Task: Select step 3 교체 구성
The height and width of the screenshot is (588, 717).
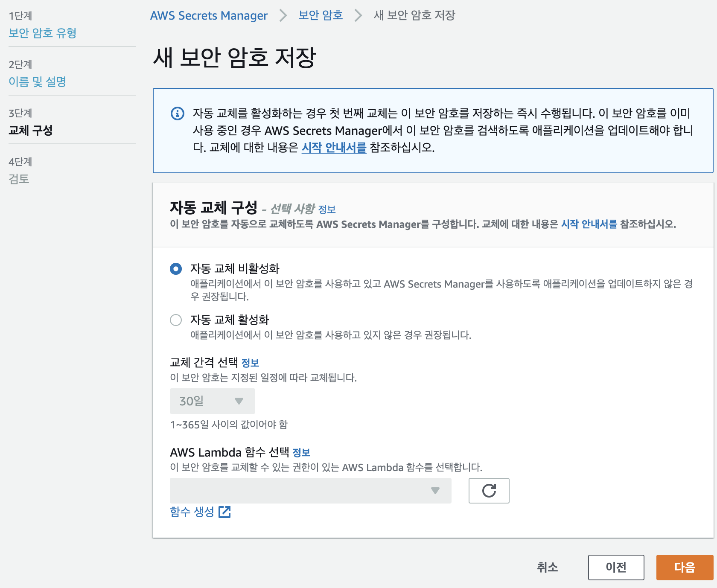Action: 31,130
